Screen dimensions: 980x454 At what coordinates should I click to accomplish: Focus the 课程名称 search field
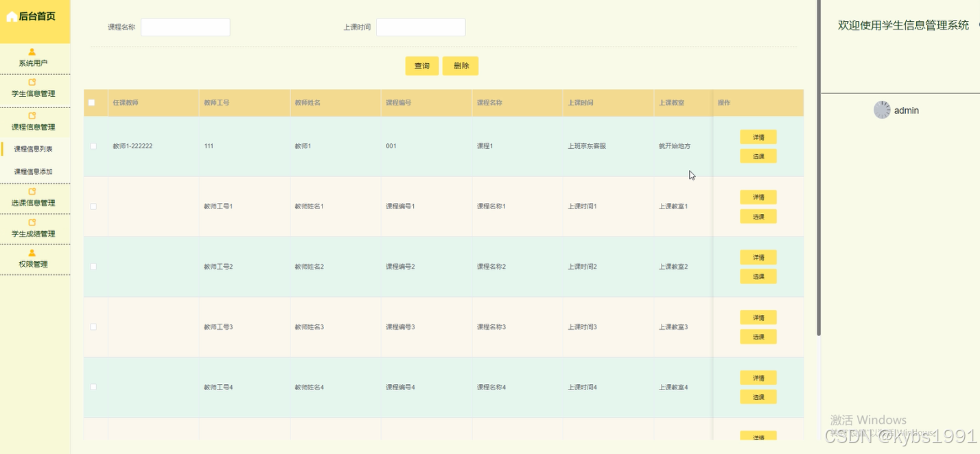pyautogui.click(x=185, y=27)
